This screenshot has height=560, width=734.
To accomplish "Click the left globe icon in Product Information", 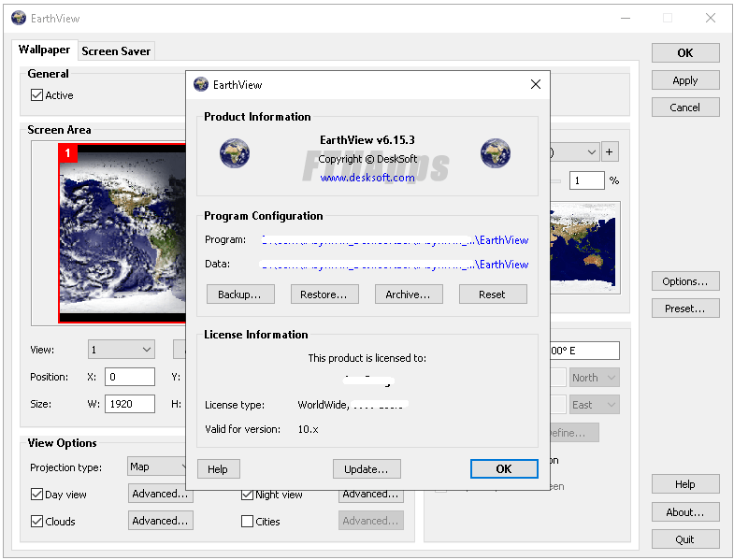I will click(235, 153).
